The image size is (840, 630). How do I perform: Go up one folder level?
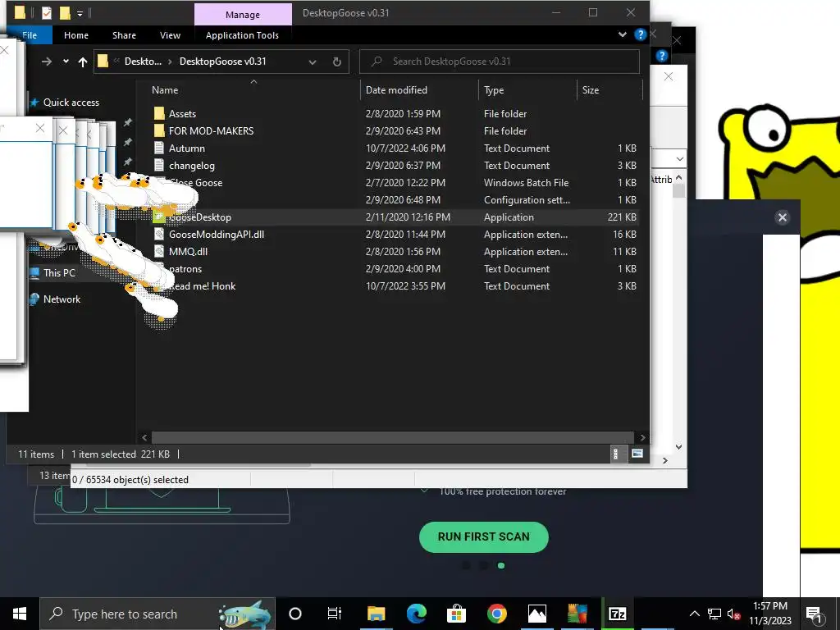point(83,62)
